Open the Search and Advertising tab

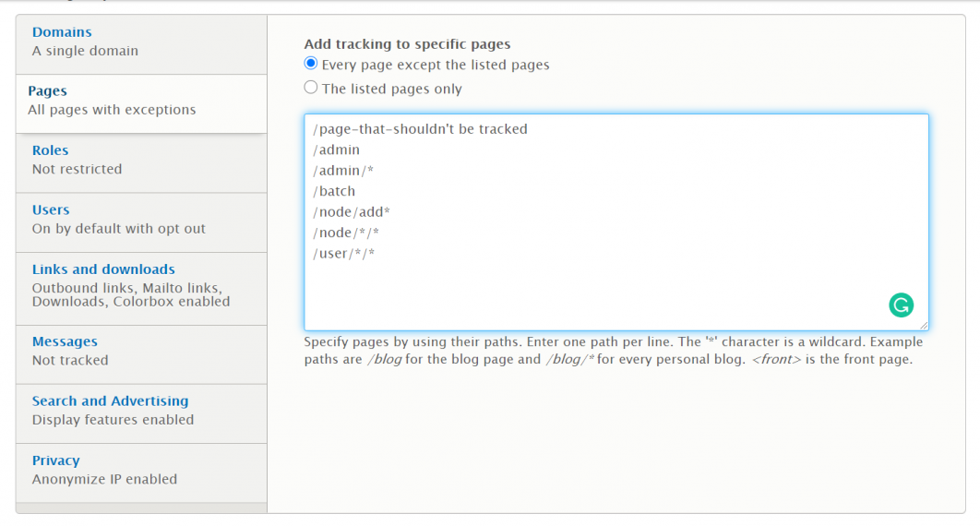tap(110, 401)
